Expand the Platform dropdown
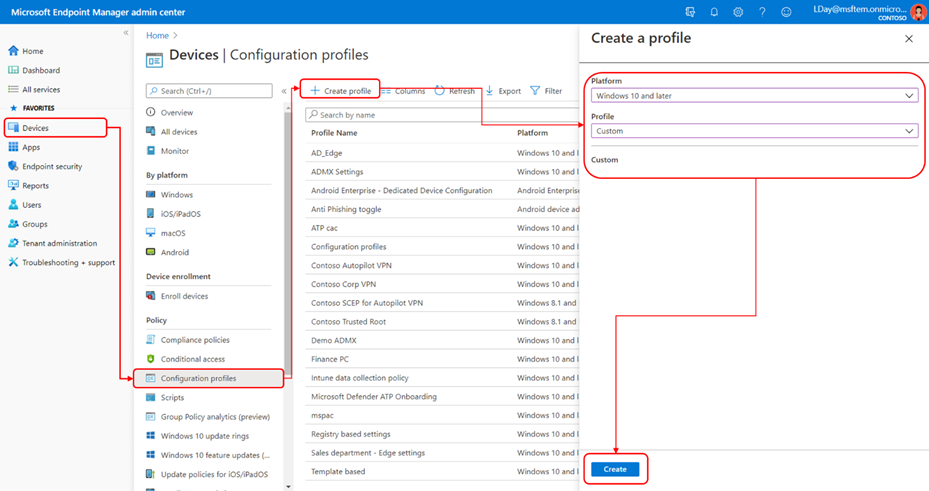Image resolution: width=929 pixels, height=491 pixels. 753,96
